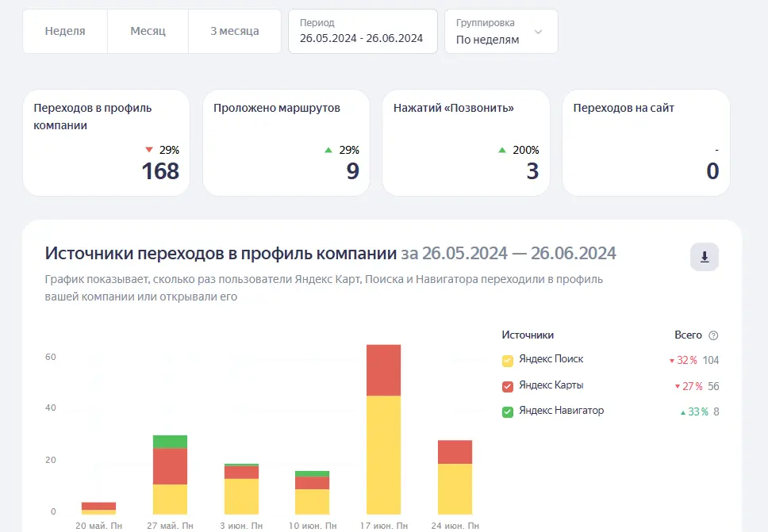Click the Яндекс Поиск legend label
Image resolution: width=768 pixels, height=532 pixels.
pyautogui.click(x=551, y=358)
